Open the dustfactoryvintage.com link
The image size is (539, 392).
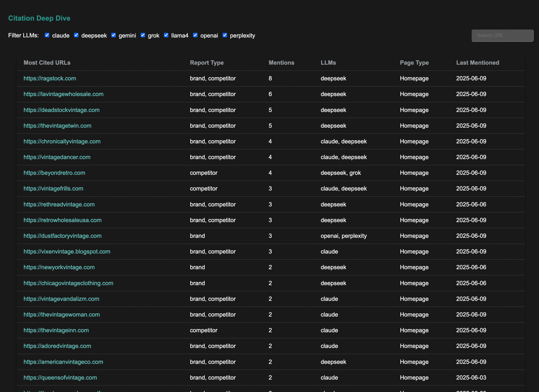(62, 236)
